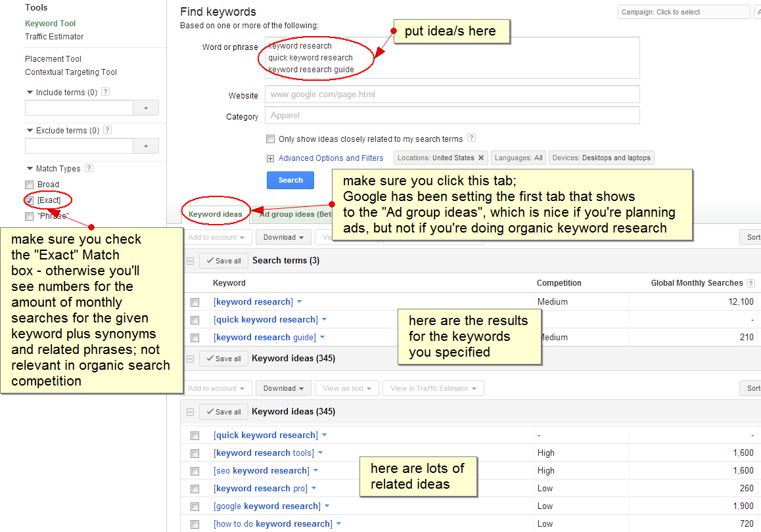Click the Match Types help icon

pyautogui.click(x=89, y=168)
